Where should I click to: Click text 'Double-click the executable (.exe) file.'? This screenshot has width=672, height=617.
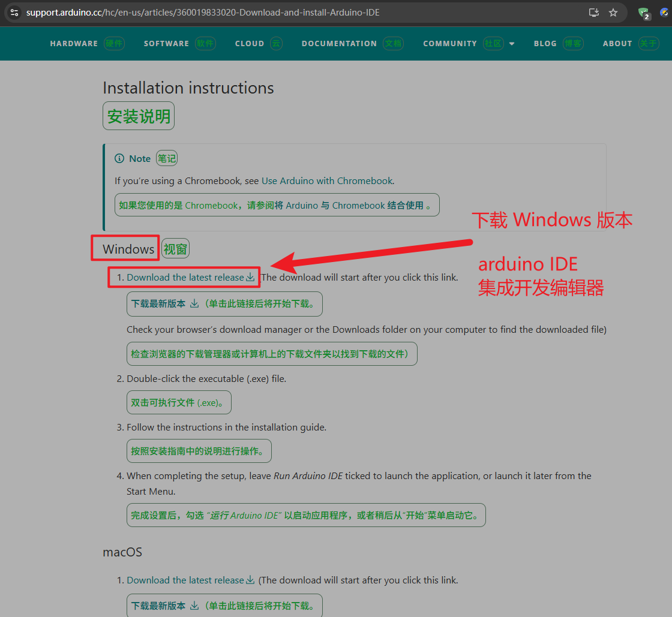(206, 379)
